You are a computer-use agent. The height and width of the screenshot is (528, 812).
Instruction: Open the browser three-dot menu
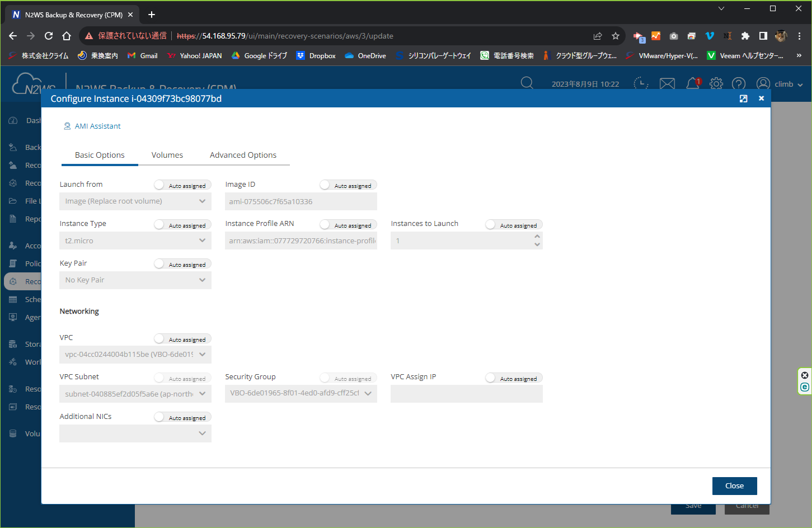799,36
